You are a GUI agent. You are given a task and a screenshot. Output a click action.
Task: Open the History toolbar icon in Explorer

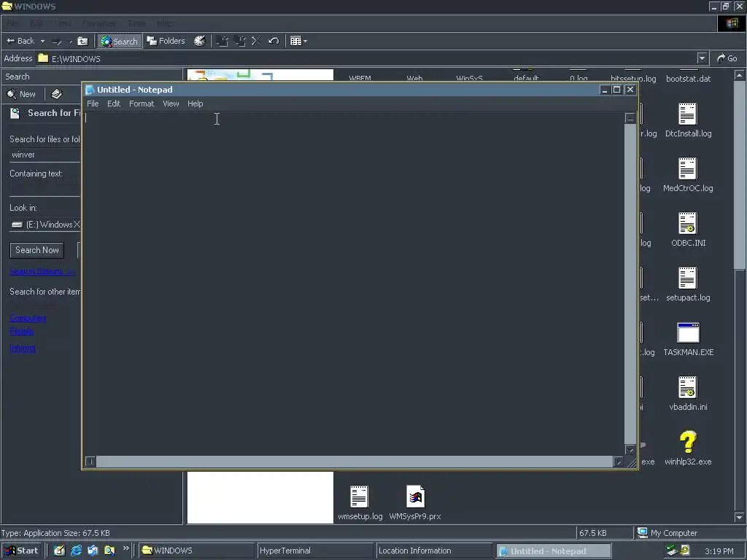tap(200, 41)
